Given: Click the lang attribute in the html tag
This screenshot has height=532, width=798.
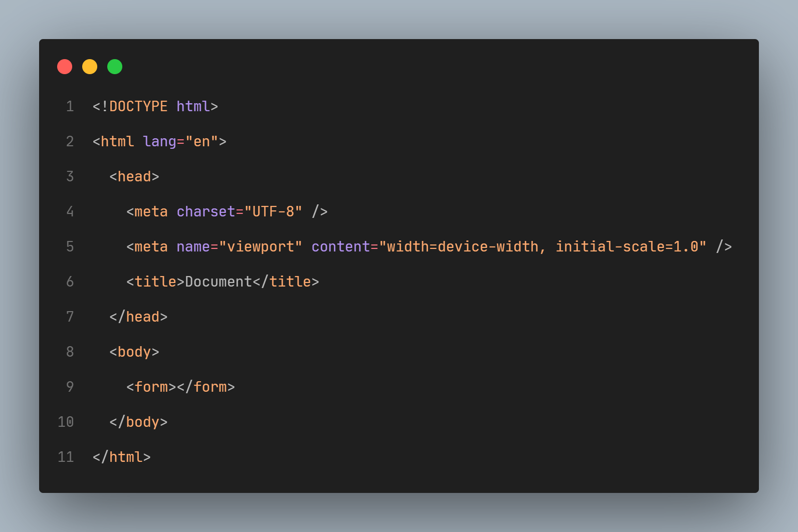Looking at the screenshot, I should [159, 142].
